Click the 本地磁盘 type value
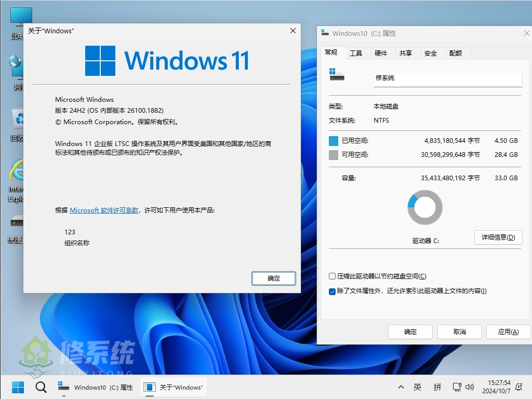The width and height of the screenshot is (532, 399). pos(386,107)
